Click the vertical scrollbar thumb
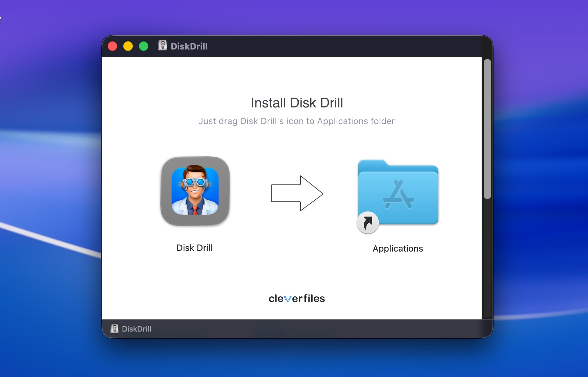Viewport: 588px width, 377px height. click(487, 129)
